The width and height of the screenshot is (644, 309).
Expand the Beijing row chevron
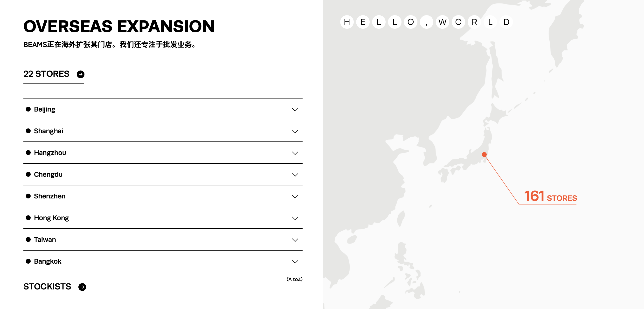click(295, 110)
